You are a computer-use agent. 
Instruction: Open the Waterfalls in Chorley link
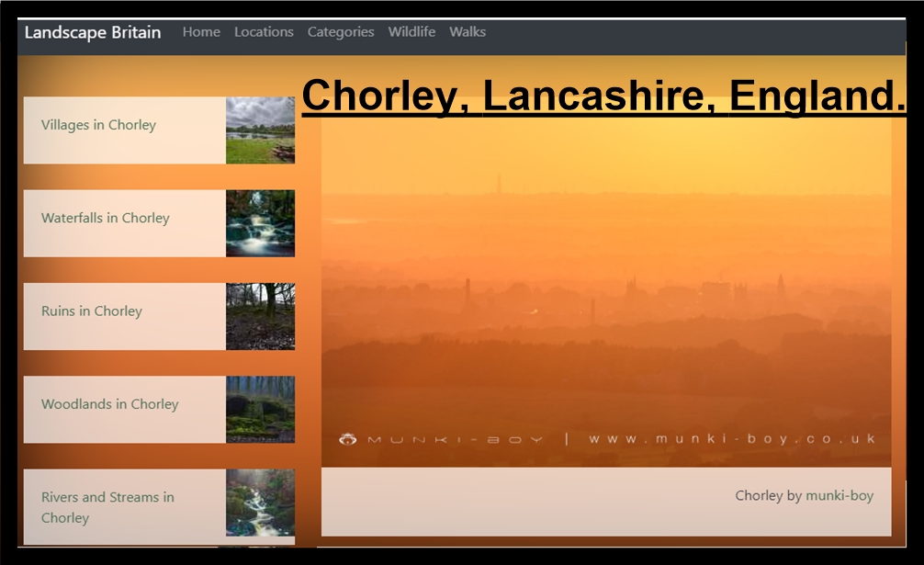click(105, 218)
